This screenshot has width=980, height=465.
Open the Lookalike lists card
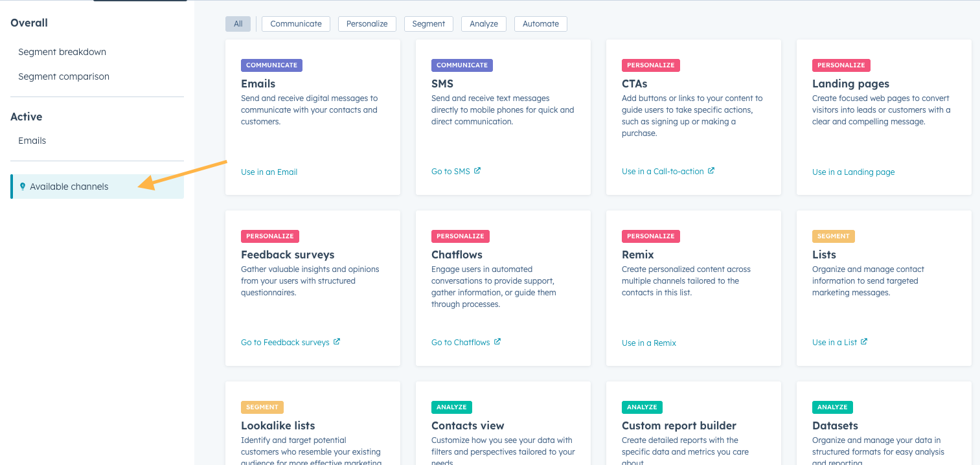click(x=278, y=425)
